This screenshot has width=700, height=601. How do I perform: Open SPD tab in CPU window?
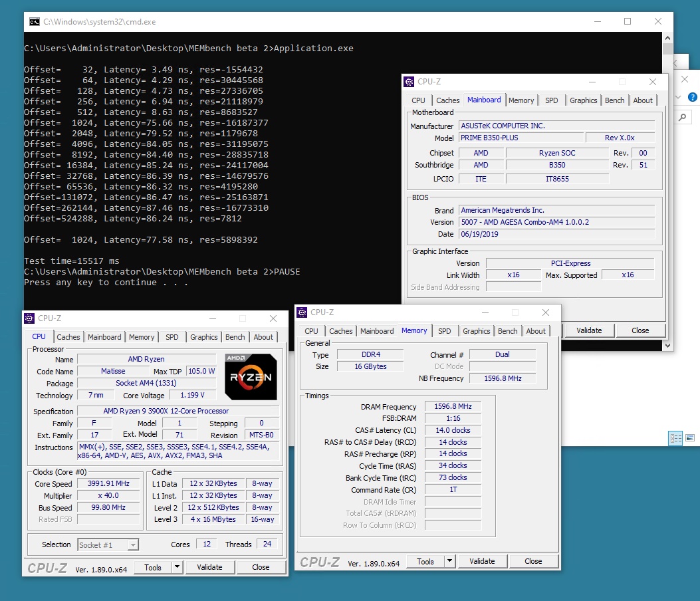tap(172, 337)
